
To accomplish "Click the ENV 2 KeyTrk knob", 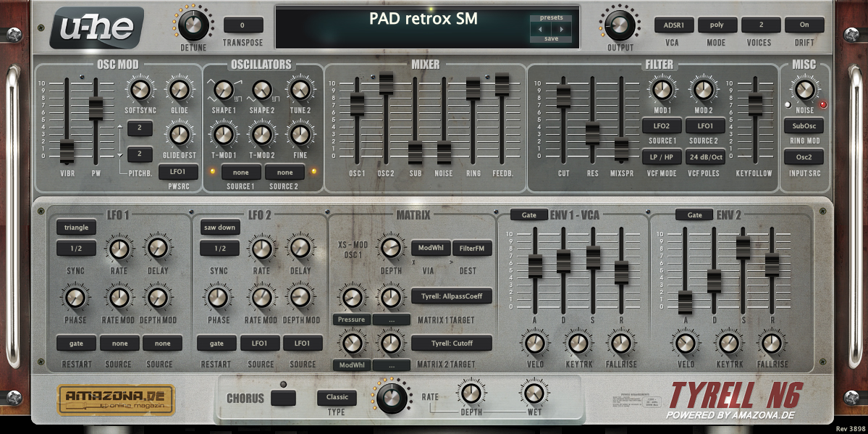I will [728, 343].
